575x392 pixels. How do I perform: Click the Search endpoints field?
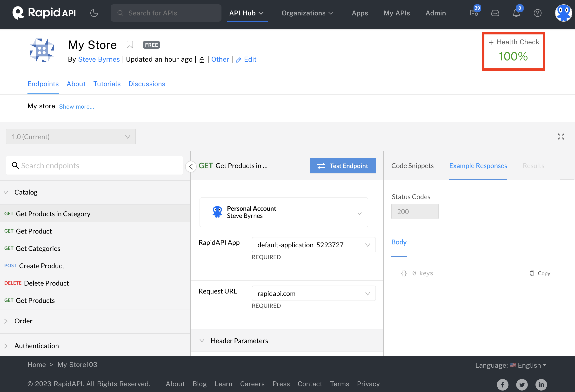click(94, 165)
